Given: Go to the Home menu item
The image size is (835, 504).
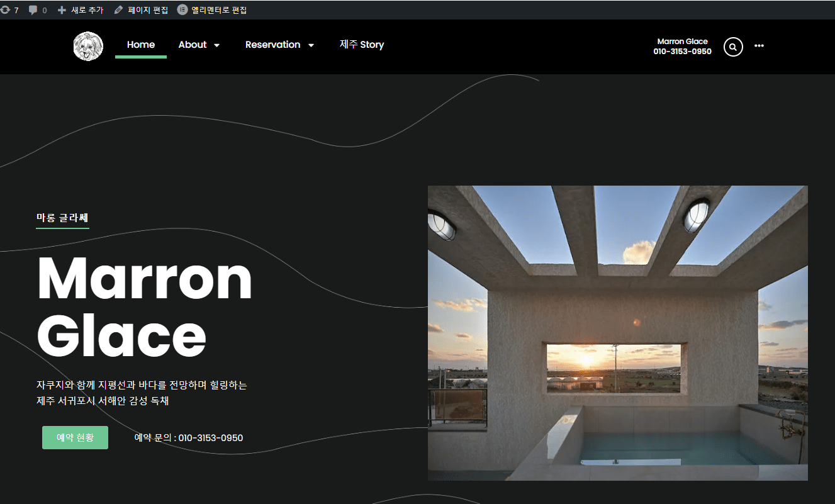Looking at the screenshot, I should (x=140, y=45).
